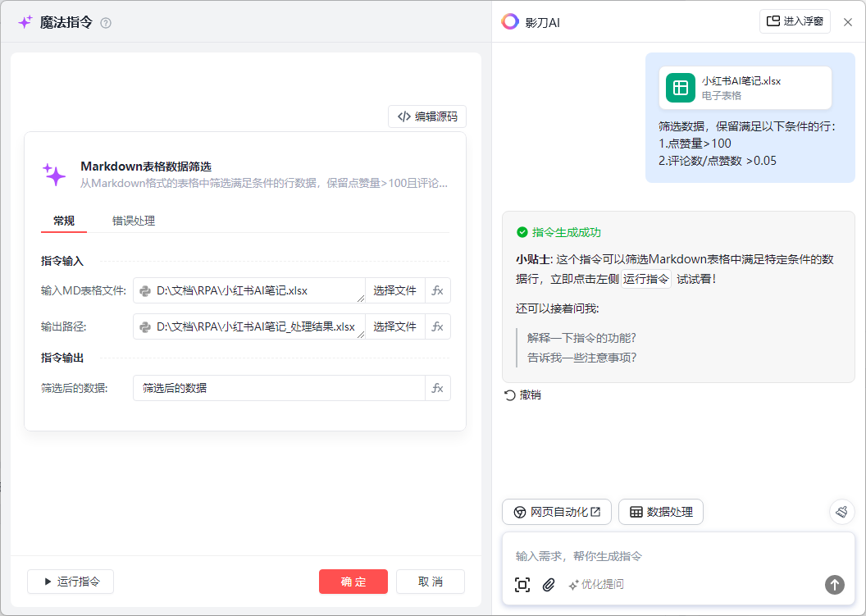This screenshot has width=866, height=616.
Task: Select the 常规 tab
Action: pyautogui.click(x=64, y=221)
